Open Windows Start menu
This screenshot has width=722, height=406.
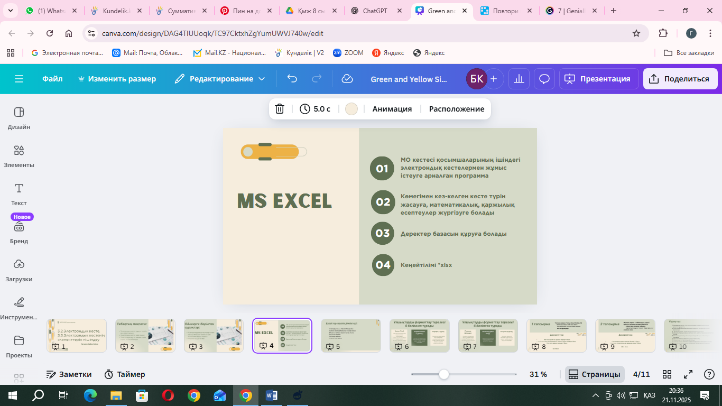tap(12, 395)
